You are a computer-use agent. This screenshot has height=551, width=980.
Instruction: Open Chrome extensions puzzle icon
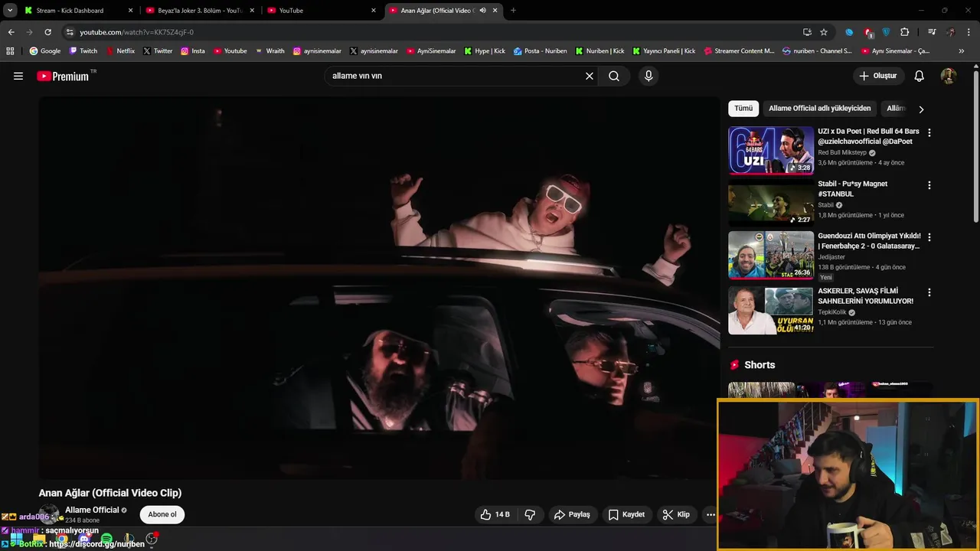click(904, 32)
